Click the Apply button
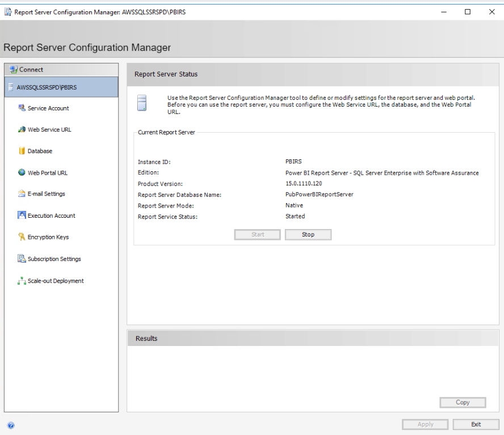 pos(425,424)
